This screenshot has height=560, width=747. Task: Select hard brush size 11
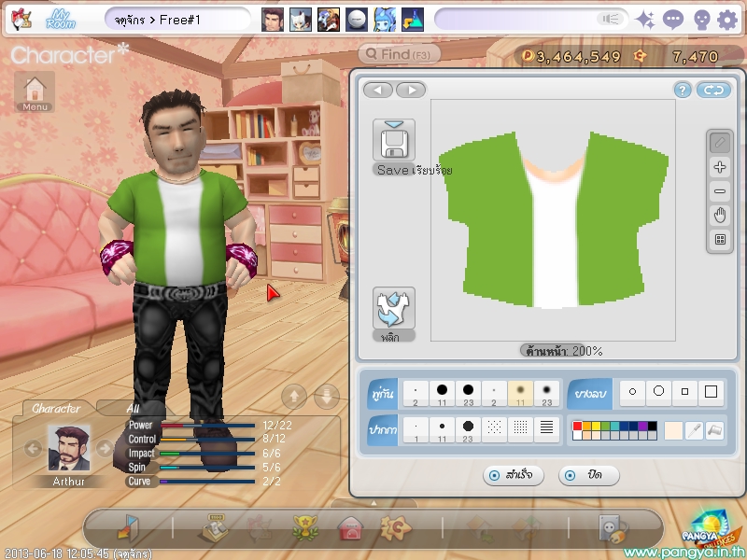[x=442, y=394]
